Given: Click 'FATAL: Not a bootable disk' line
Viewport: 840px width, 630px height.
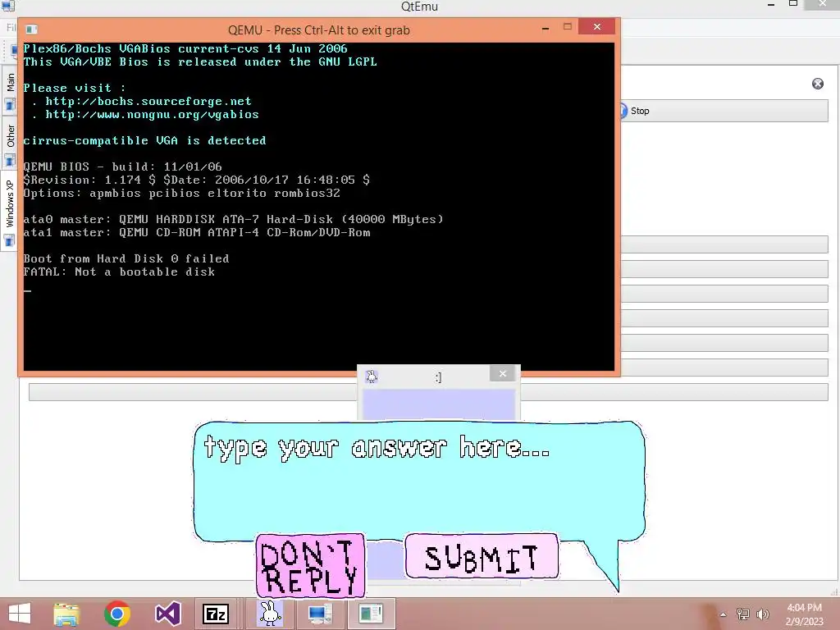Looking at the screenshot, I should click(119, 272).
